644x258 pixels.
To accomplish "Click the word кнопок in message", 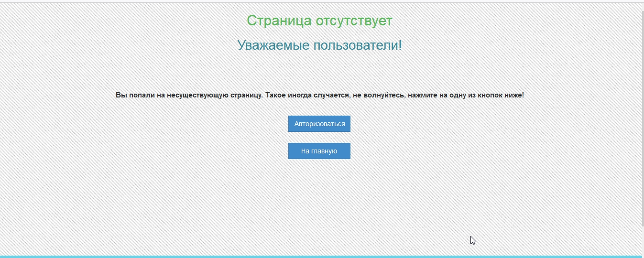I will [492, 95].
